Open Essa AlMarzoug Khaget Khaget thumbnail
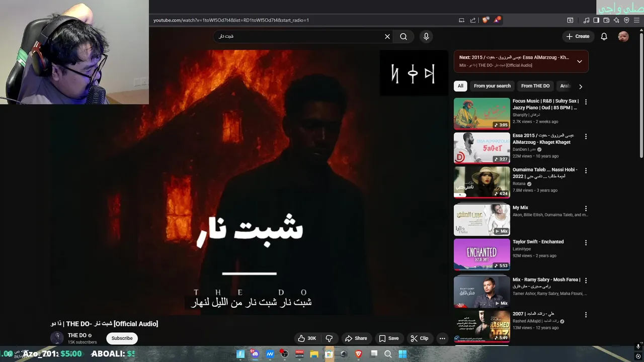This screenshot has height=362, width=644. (482, 148)
